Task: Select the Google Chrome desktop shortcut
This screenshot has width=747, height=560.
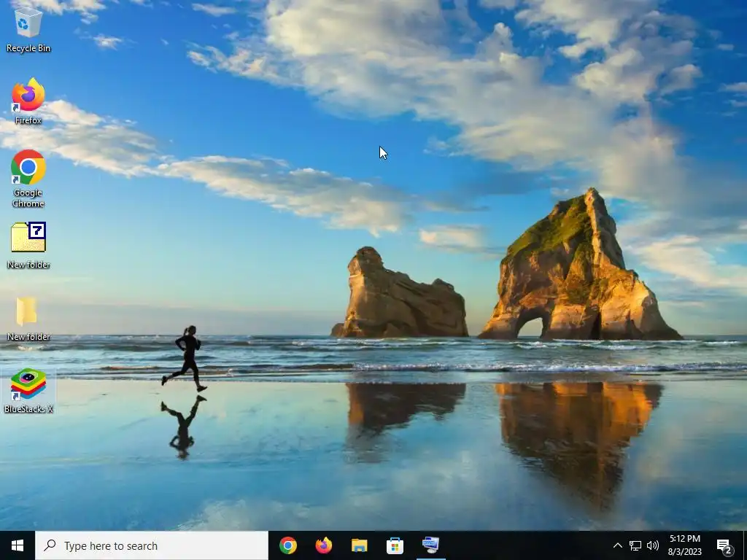Action: click(x=28, y=179)
